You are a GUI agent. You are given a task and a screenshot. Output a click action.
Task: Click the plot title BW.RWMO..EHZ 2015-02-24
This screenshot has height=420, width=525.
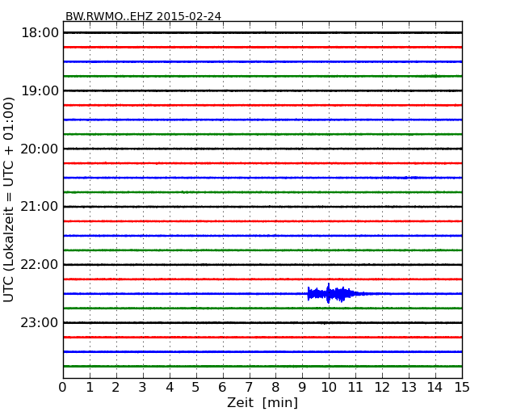(143, 16)
